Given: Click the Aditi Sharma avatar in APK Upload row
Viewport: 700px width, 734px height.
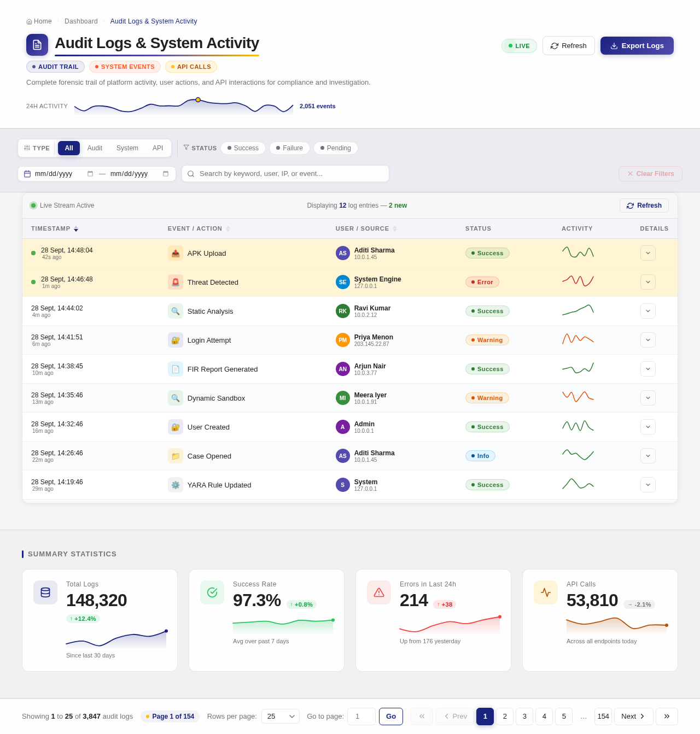Looking at the screenshot, I should 343,253.
